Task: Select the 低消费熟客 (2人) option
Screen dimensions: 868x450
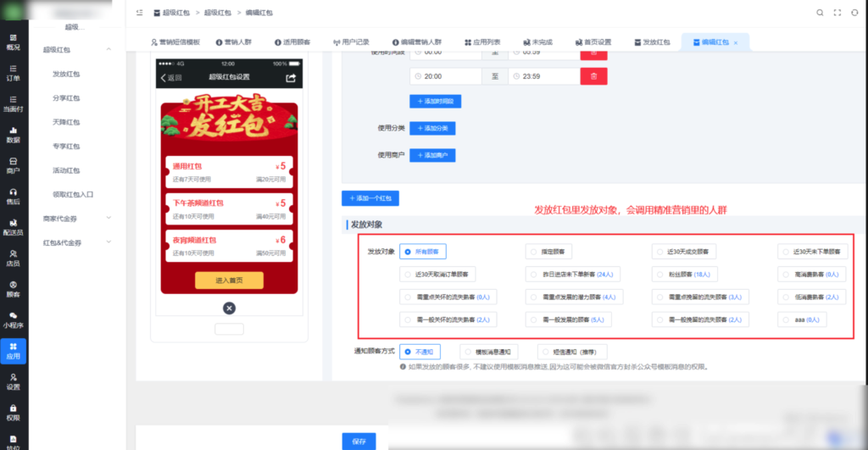Action: 812,297
